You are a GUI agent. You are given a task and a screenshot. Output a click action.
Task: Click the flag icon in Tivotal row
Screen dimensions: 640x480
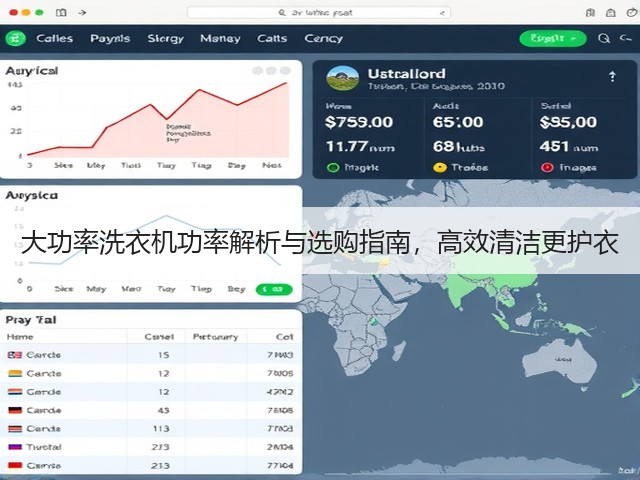(x=15, y=447)
